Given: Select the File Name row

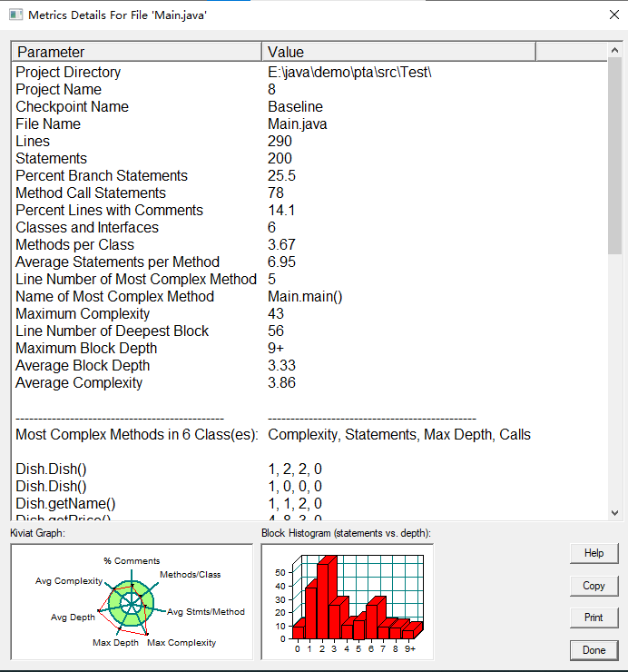Looking at the screenshot, I should [x=309, y=124].
